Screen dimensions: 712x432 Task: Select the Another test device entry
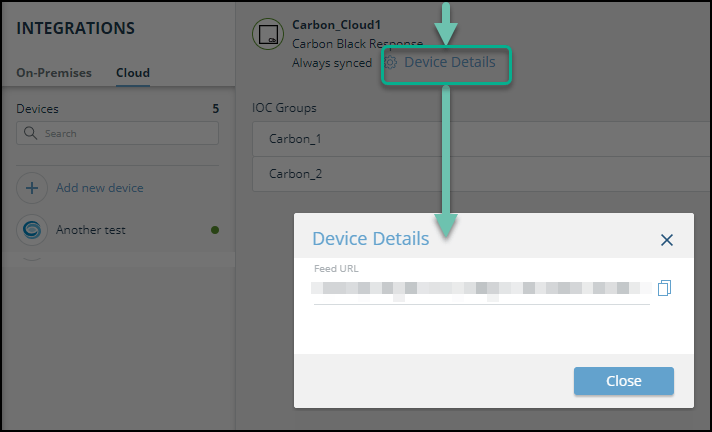click(x=91, y=230)
